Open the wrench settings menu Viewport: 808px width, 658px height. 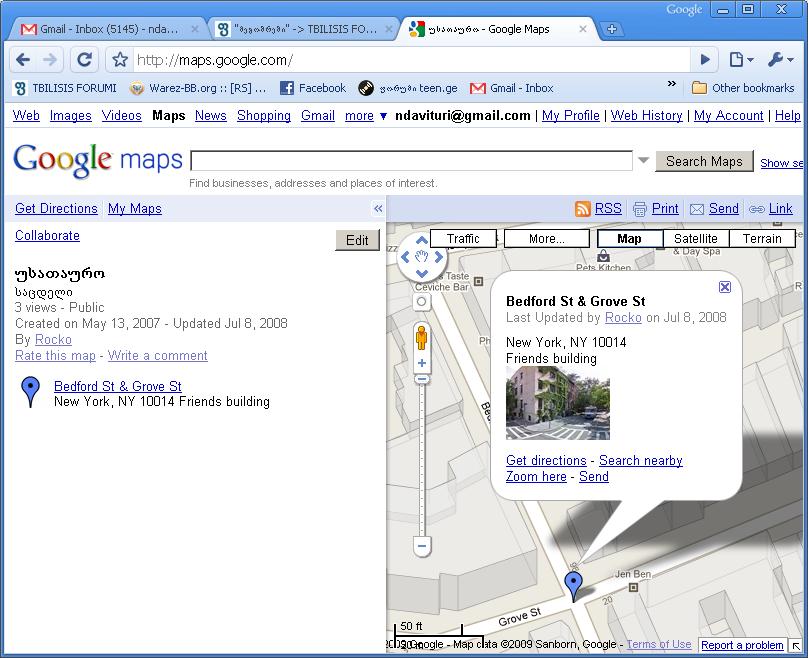click(x=780, y=60)
